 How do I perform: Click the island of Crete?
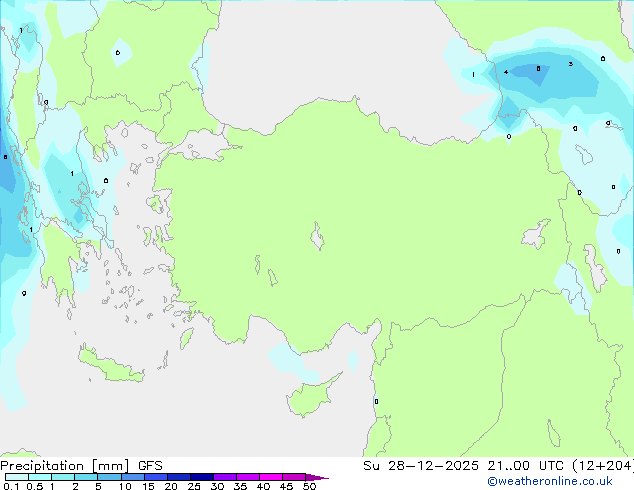point(111,365)
